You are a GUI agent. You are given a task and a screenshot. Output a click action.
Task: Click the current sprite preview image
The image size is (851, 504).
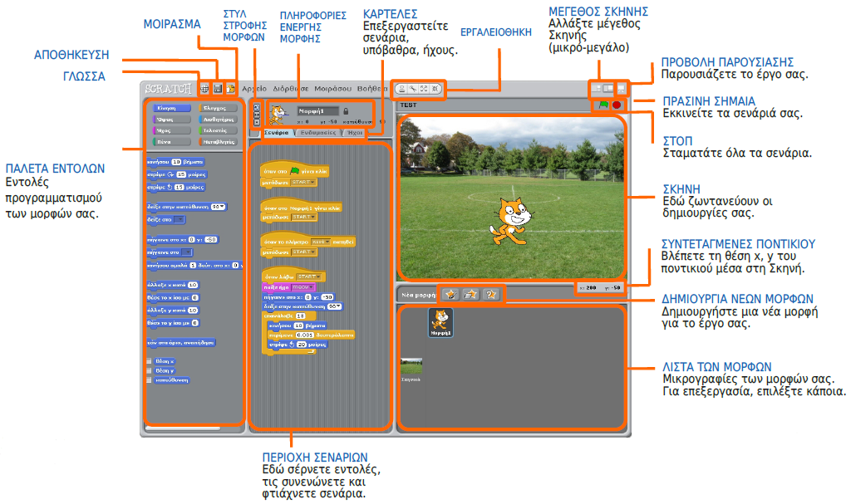278,115
